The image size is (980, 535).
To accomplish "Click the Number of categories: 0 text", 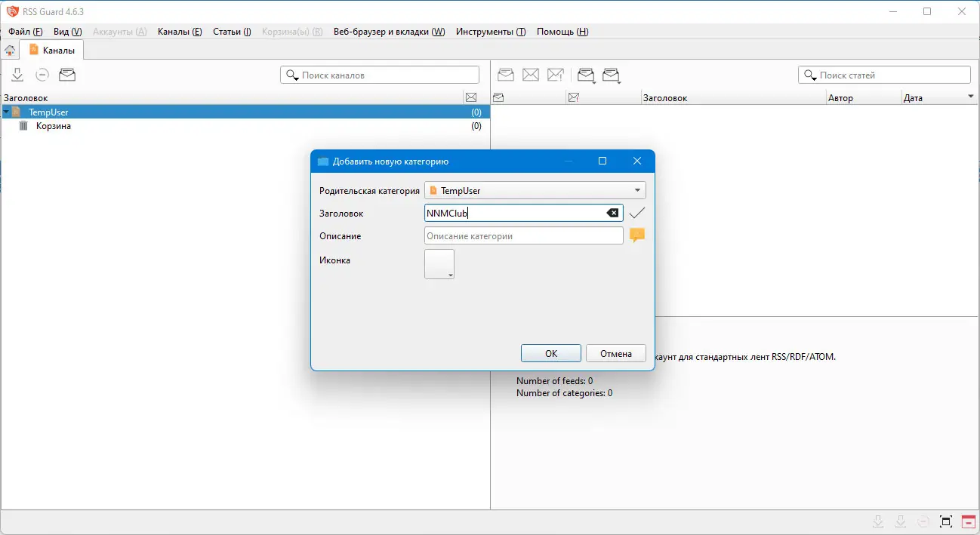I will (x=564, y=393).
